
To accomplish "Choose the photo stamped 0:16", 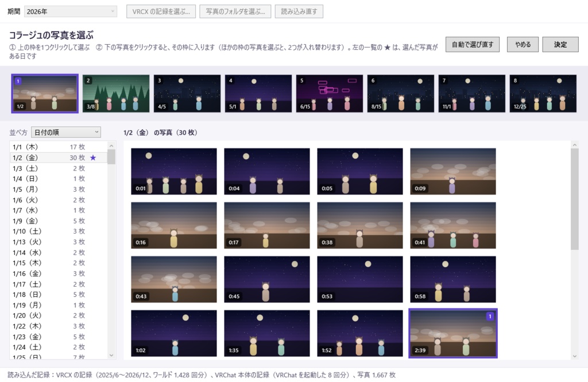I will pyautogui.click(x=174, y=226).
